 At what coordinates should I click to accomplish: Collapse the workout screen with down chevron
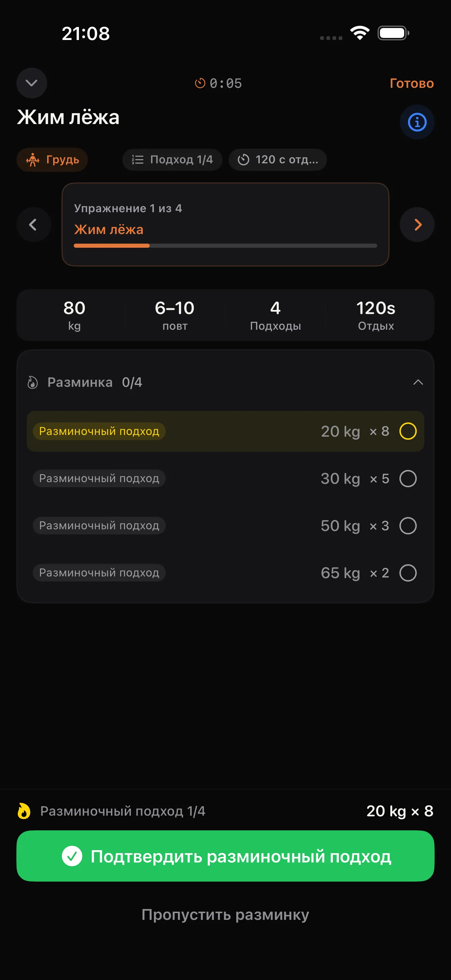31,83
